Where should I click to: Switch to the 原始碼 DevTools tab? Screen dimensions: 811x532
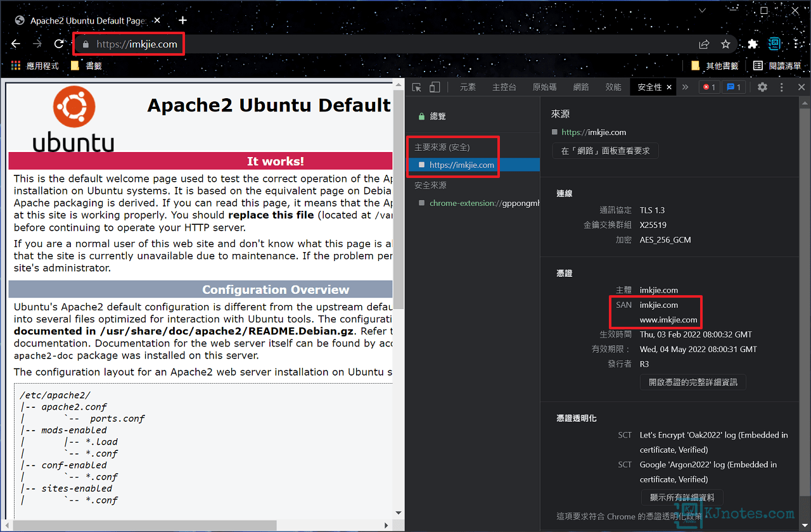coord(544,87)
